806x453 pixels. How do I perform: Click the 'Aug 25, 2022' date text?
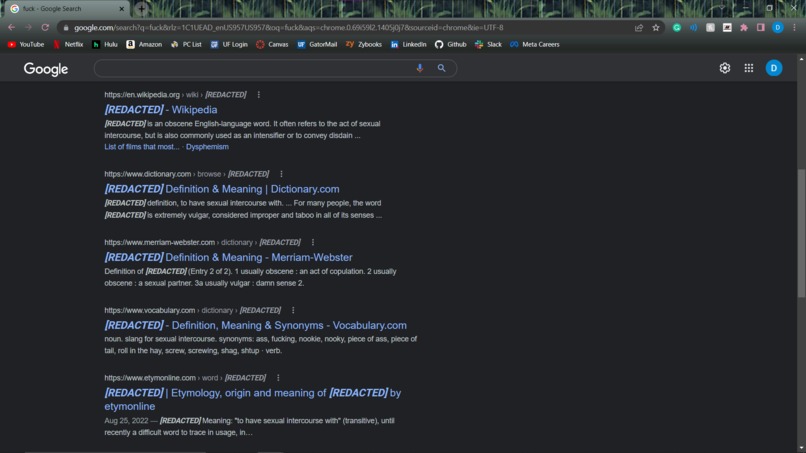[x=126, y=421]
